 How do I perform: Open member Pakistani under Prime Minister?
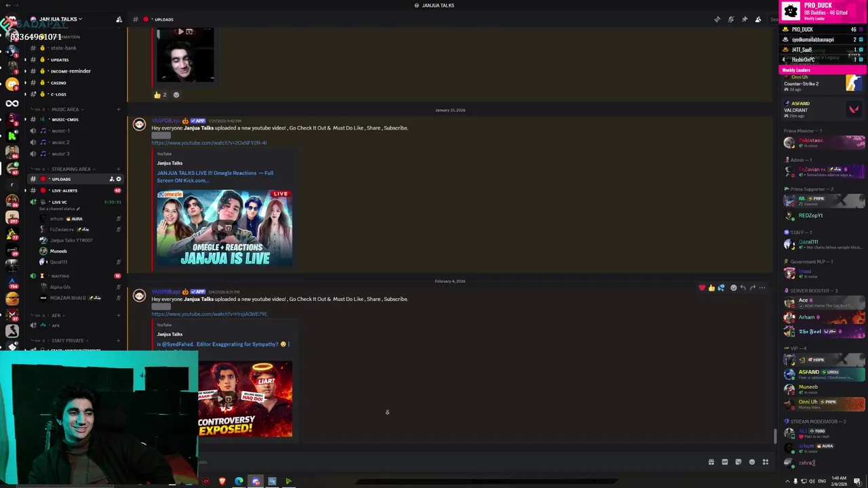tap(824, 142)
